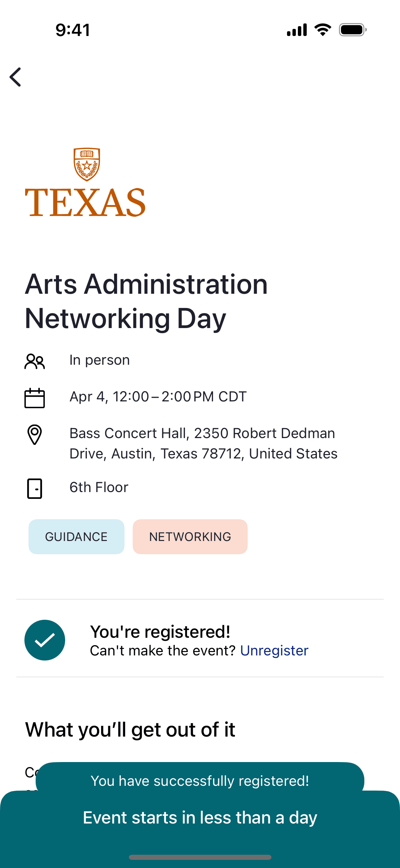Viewport: 400px width, 868px height.
Task: Tap the back chevron arrow
Action: tap(16, 77)
